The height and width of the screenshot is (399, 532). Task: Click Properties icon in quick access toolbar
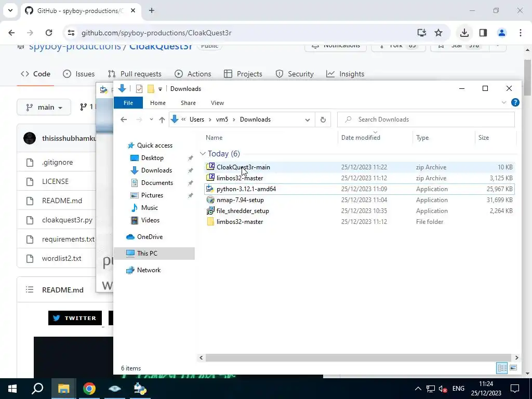(139, 89)
